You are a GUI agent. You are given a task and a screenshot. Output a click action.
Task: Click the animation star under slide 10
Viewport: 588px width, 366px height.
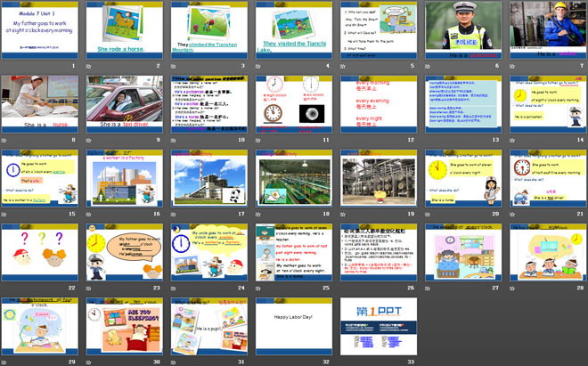click(x=174, y=140)
